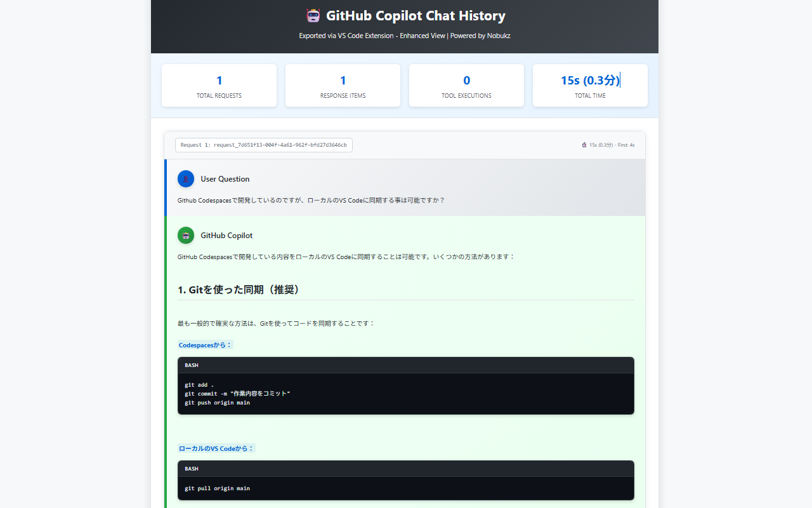Click the Request 1 ID badge
This screenshot has width=812, height=508.
click(264, 145)
